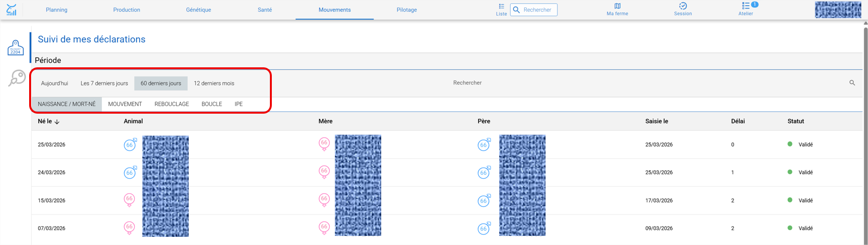Viewport: 868px width, 245px height.
Task: Click the Animal column header
Action: (133, 121)
